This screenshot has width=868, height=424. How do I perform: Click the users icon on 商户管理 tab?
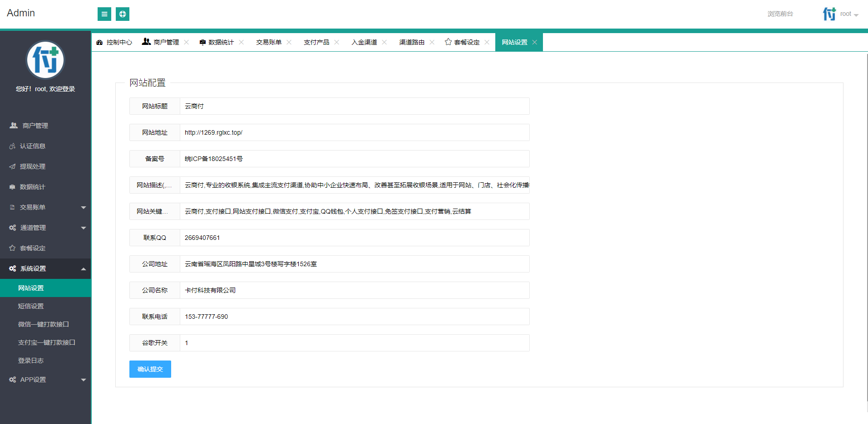146,42
